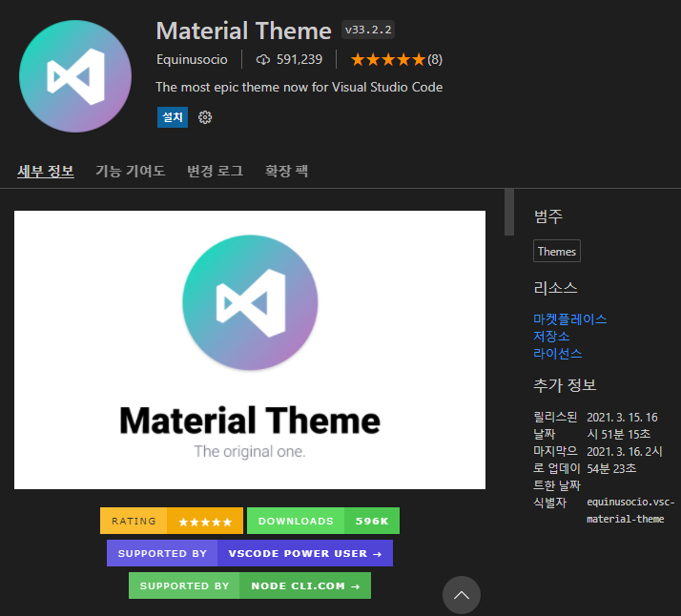Click the RATING badge
The height and width of the screenshot is (616, 681).
[172, 521]
